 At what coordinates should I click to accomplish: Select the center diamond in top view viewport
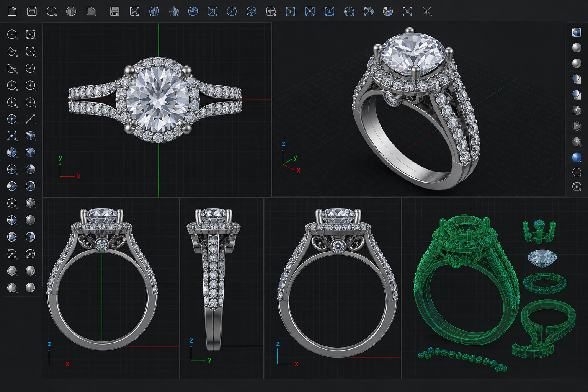158,100
